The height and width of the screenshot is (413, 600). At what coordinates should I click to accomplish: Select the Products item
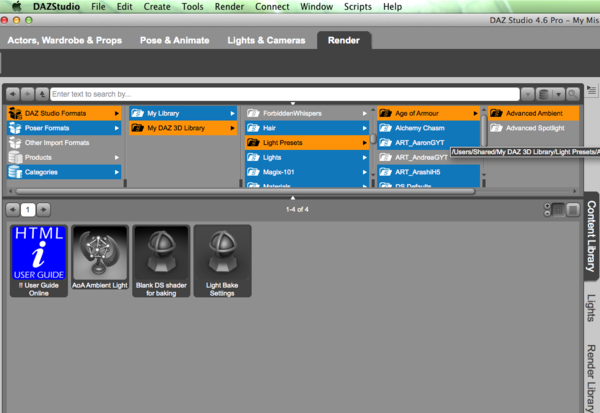(x=64, y=157)
